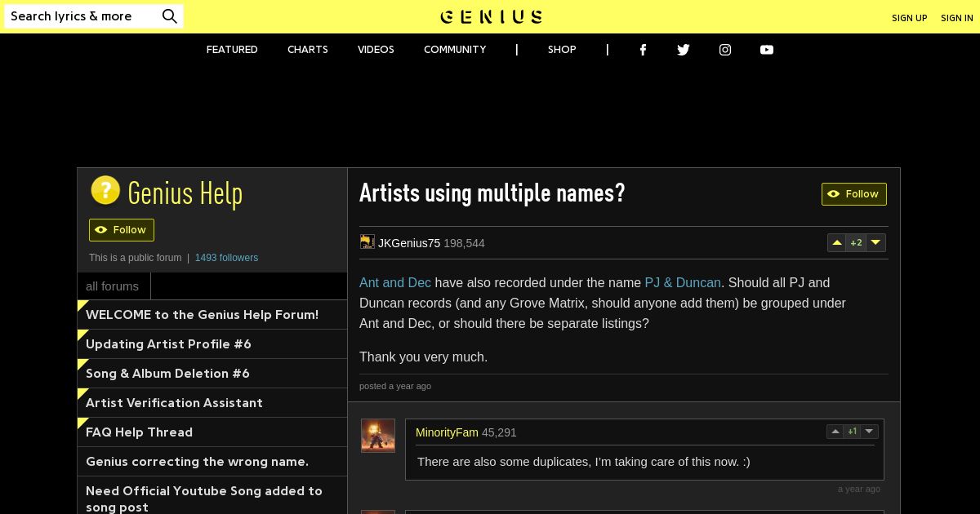Open the Genius Facebook page icon
The image size is (980, 514).
tap(643, 50)
